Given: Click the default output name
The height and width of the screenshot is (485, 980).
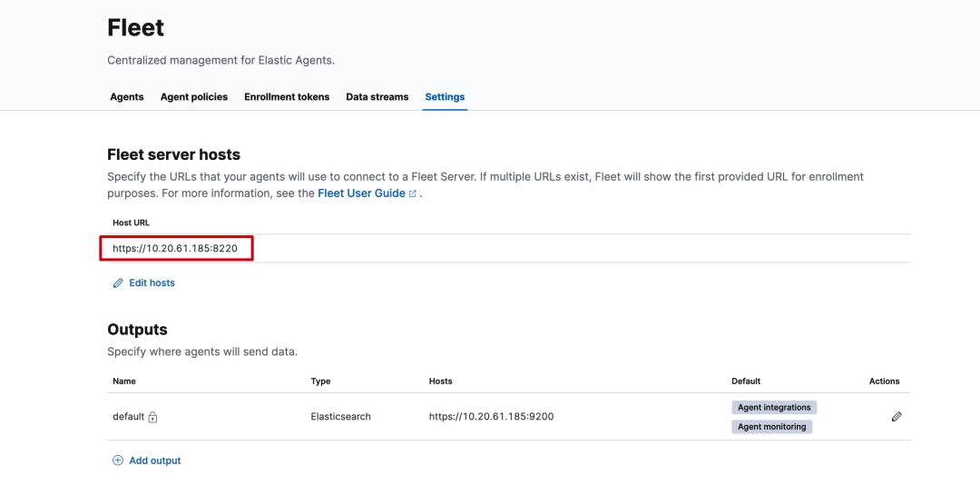Looking at the screenshot, I should (x=128, y=417).
